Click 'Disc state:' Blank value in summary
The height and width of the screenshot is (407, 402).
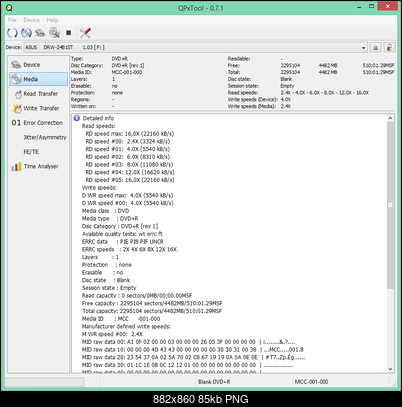pos(286,79)
